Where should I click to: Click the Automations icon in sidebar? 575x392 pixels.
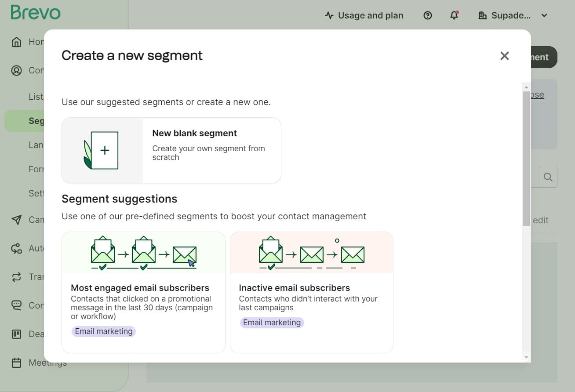tap(16, 248)
